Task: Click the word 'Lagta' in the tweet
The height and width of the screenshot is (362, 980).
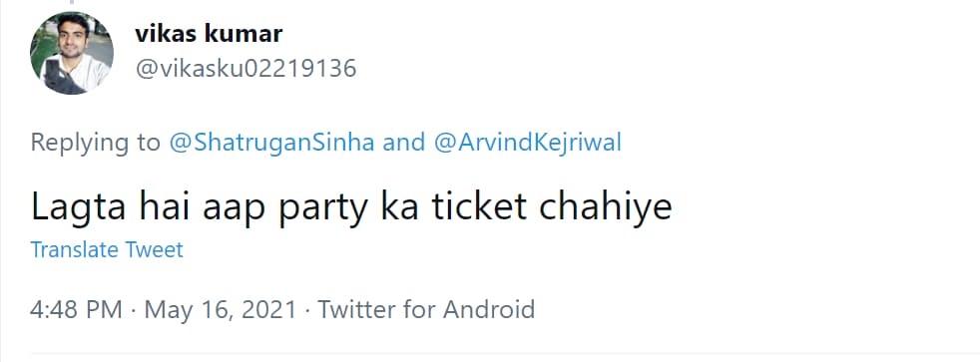Action: [79, 208]
